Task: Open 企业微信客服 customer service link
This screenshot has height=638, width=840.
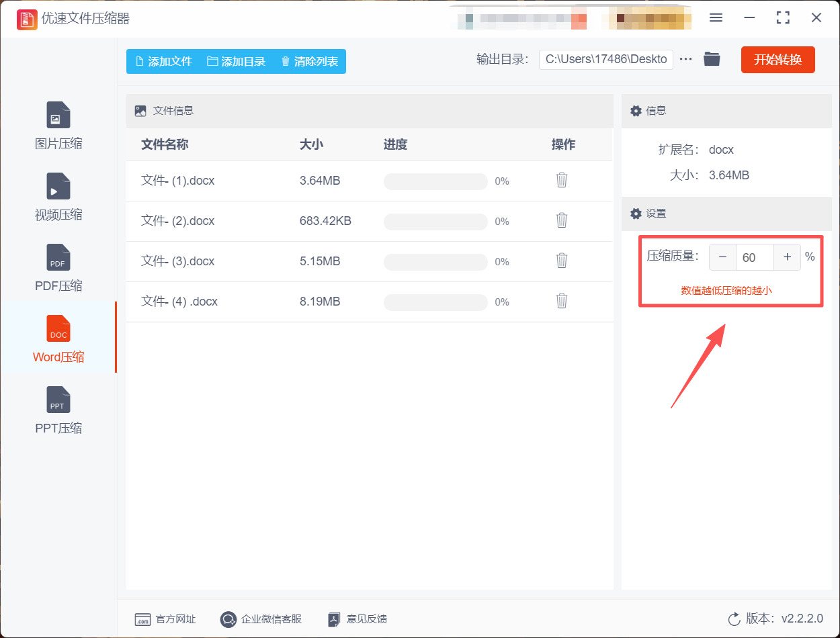Action: 261,619
